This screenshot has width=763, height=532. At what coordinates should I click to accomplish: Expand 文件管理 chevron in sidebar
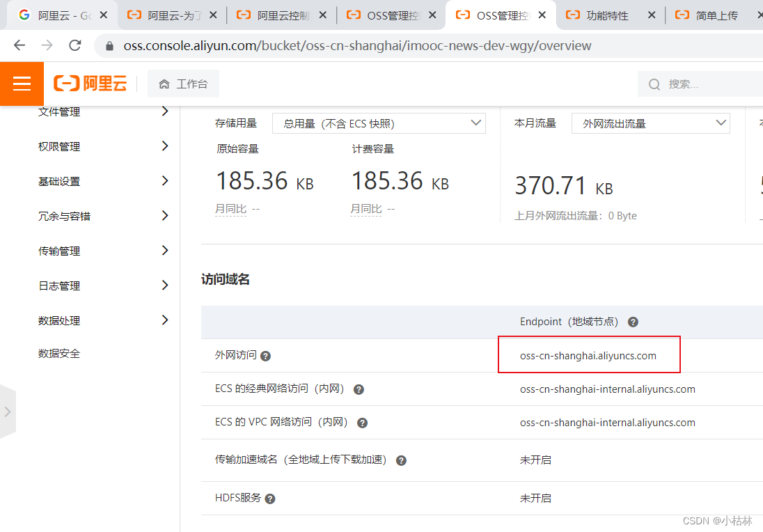click(x=165, y=111)
